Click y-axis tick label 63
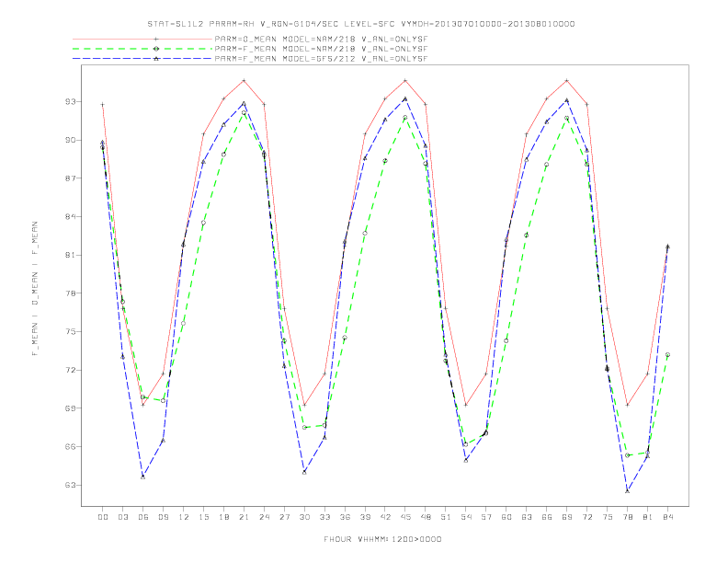Screen dimensions: 728x563 tap(70, 485)
